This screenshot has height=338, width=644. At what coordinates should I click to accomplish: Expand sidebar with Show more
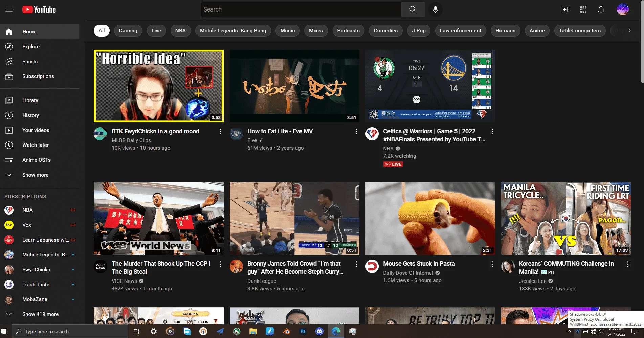click(x=40, y=175)
